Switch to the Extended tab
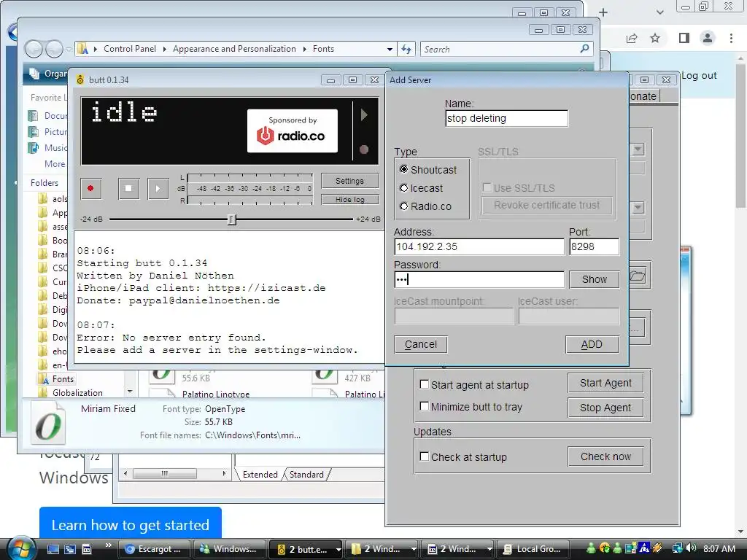 coord(260,474)
